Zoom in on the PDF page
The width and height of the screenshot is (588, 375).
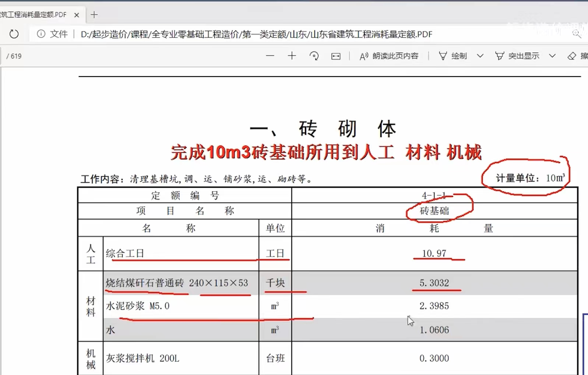(x=292, y=56)
